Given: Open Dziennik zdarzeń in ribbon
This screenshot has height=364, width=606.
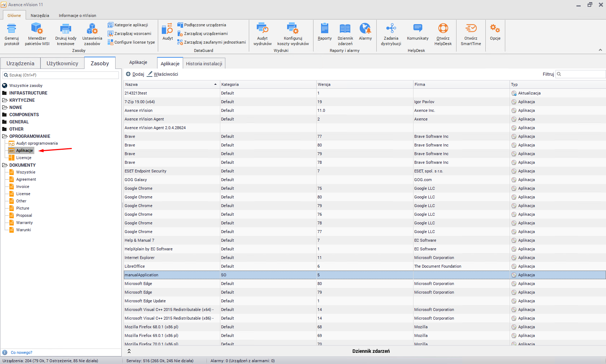Looking at the screenshot, I should 345,29.
